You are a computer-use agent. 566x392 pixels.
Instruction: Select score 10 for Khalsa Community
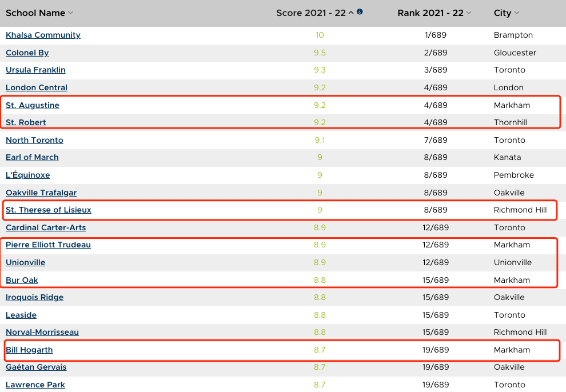pos(320,35)
